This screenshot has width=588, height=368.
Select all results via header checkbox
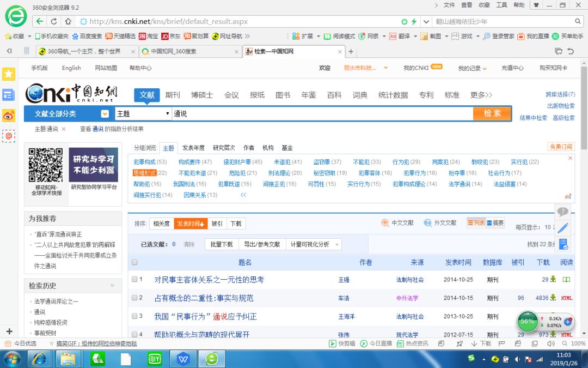(133, 262)
